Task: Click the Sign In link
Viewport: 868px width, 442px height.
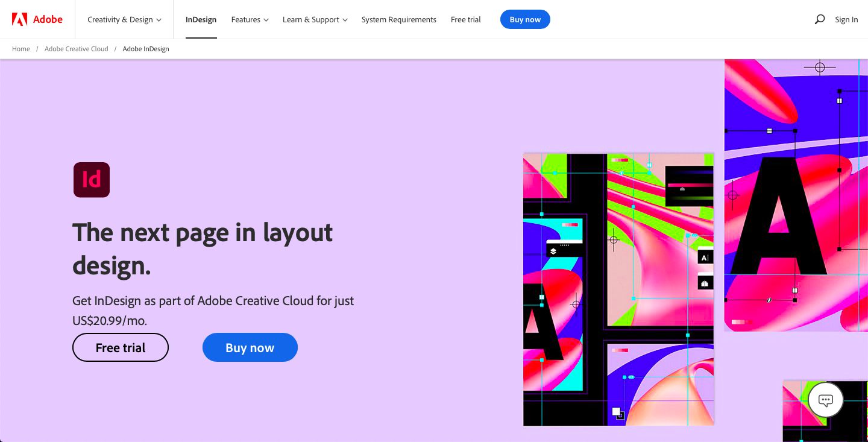Action: pyautogui.click(x=846, y=19)
